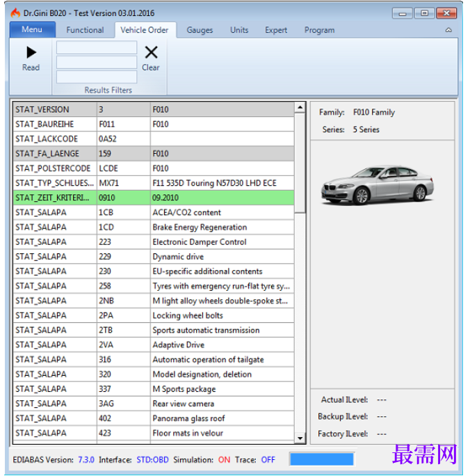Click the Sports automatic transmission cell
The height and width of the screenshot is (476, 470).
(x=222, y=331)
